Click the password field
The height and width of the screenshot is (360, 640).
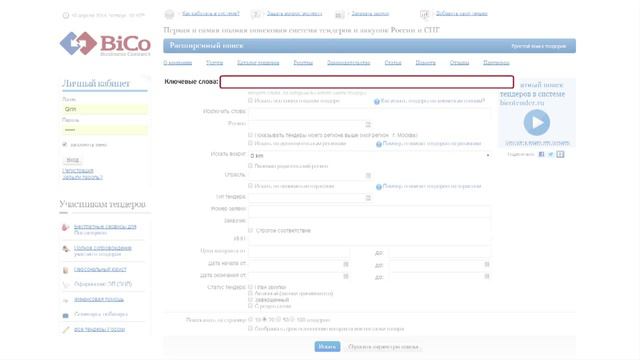105,130
